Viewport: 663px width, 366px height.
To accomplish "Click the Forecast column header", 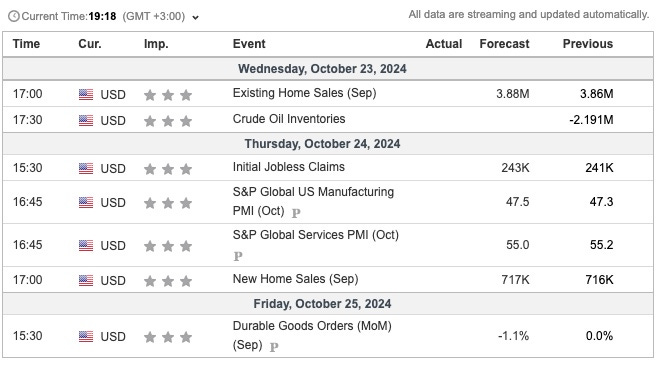I will pyautogui.click(x=504, y=44).
